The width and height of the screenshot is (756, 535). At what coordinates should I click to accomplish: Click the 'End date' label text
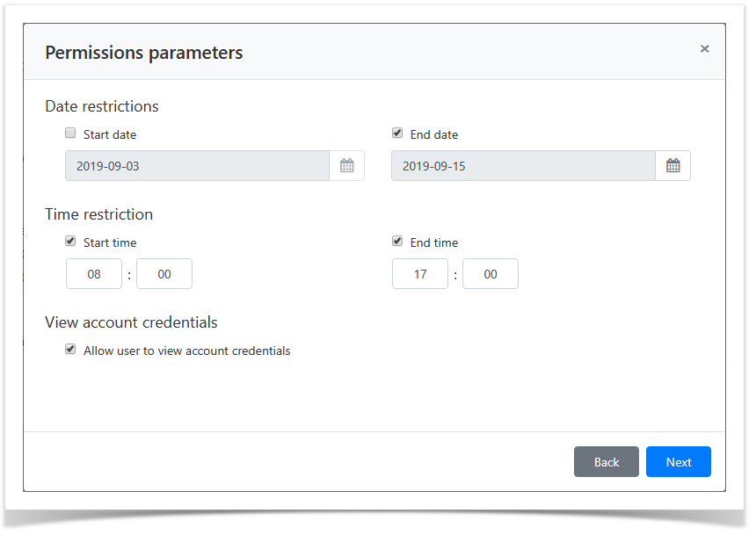tap(434, 135)
